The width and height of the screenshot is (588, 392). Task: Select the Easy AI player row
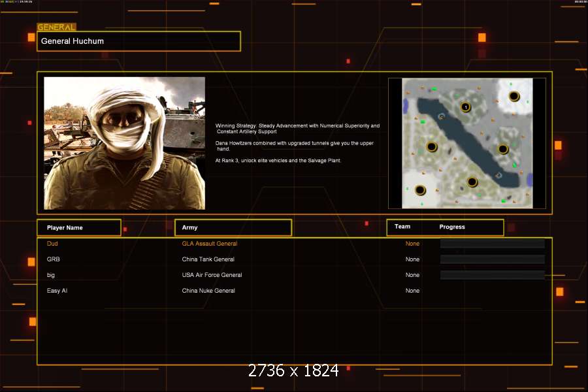[57, 291]
